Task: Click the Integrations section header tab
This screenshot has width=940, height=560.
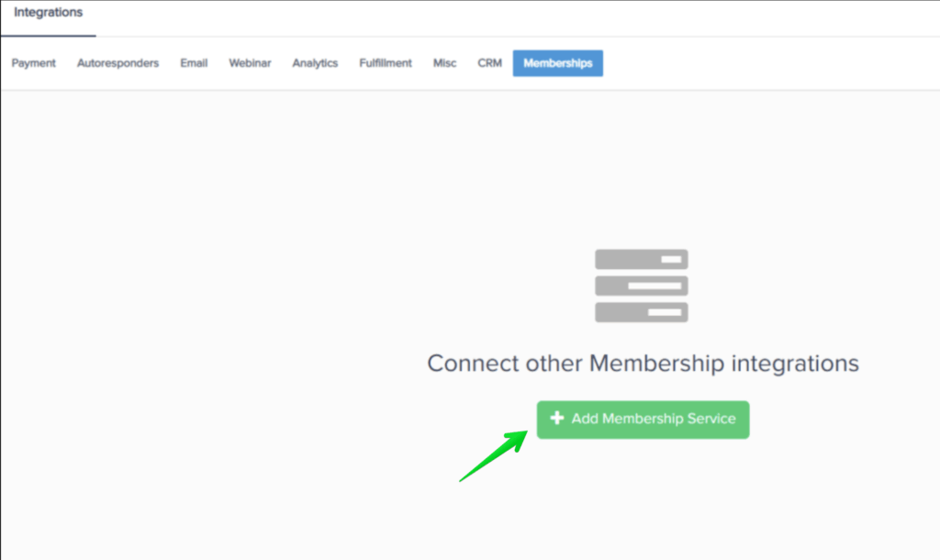Action: tap(48, 13)
